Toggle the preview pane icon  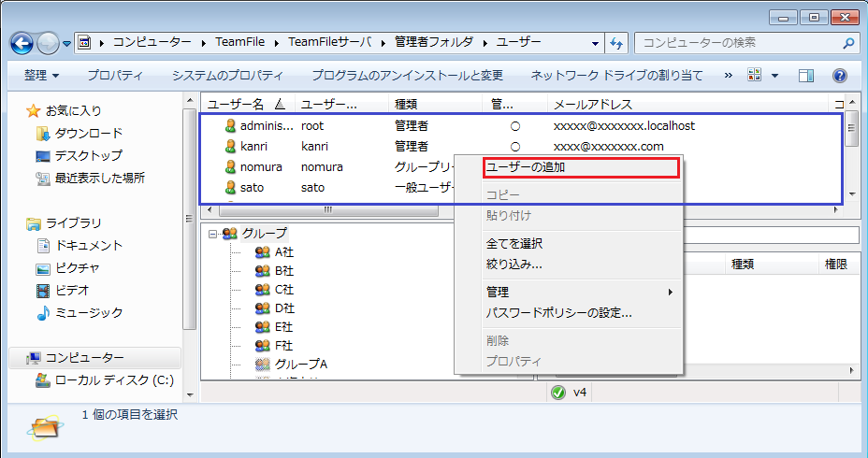coord(806,75)
